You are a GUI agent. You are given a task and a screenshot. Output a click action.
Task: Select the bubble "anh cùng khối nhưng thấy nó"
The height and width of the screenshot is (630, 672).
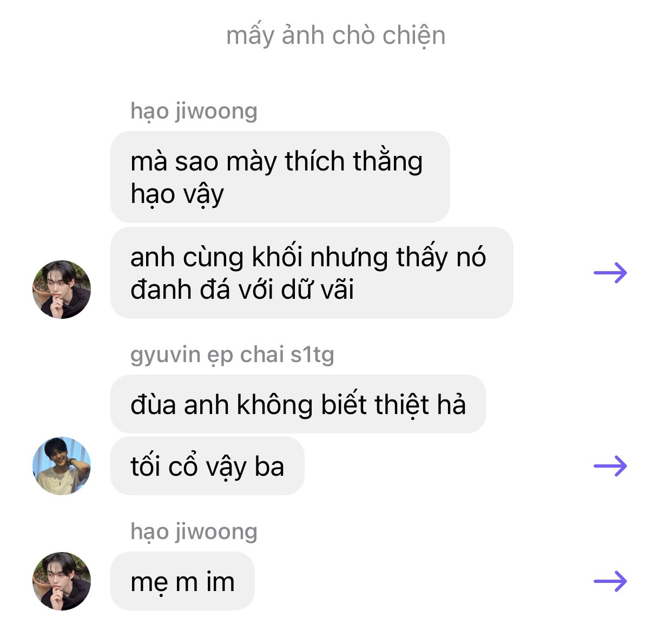312,273
